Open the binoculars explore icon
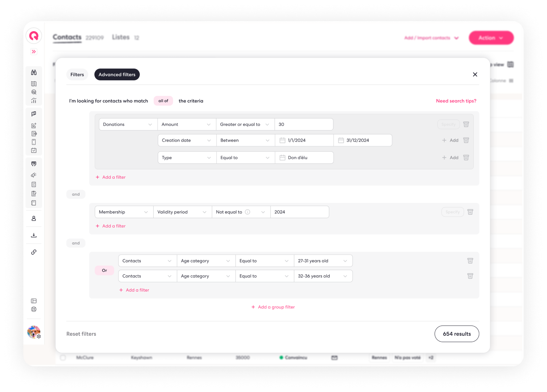The height and width of the screenshot is (392, 547). (x=34, y=72)
